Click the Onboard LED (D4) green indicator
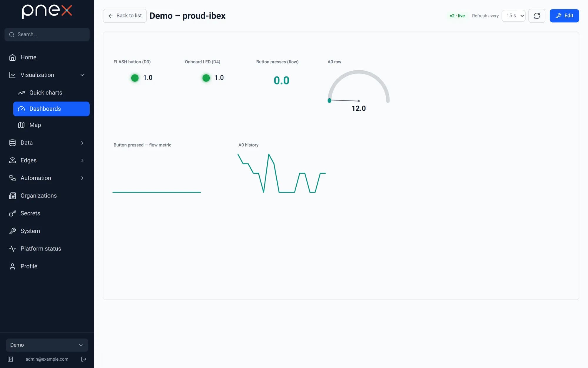 pos(206,78)
